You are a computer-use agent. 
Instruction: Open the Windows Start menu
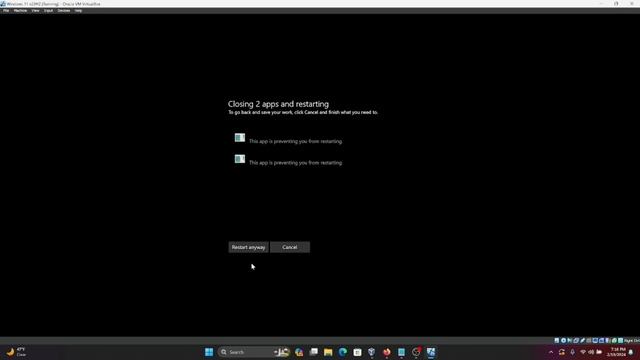point(209,352)
